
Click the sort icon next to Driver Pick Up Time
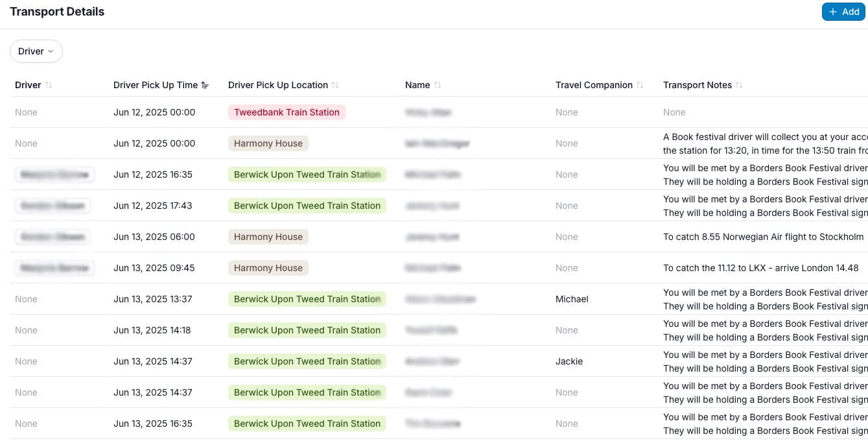205,85
